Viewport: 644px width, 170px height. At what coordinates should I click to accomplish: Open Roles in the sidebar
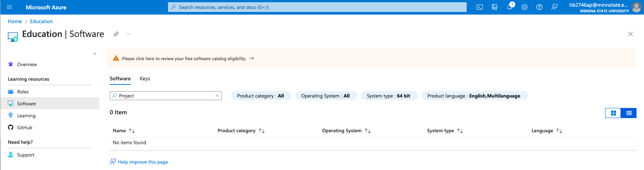click(50, 92)
